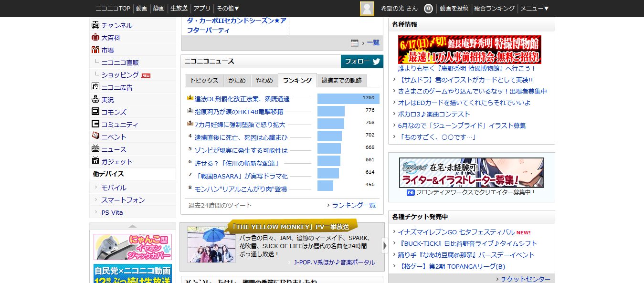Open news 「戦国BASARA」が実写ドラマ化
The image size is (644, 283).
click(x=241, y=176)
